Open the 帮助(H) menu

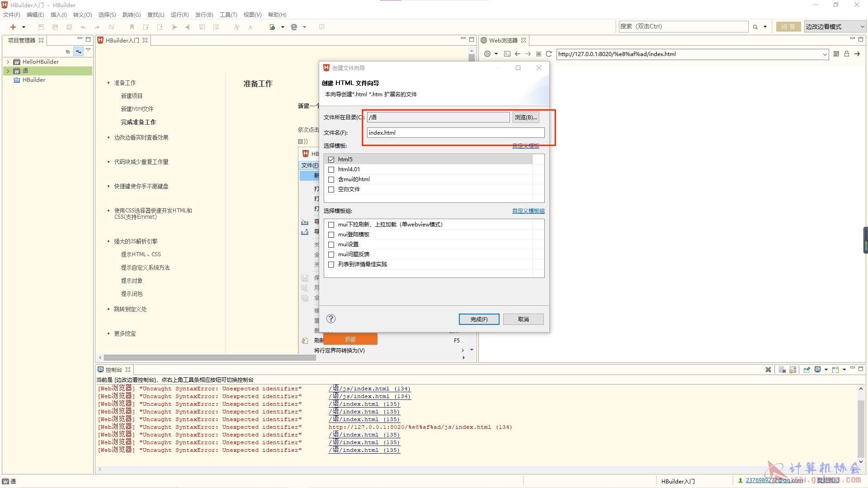pos(277,15)
